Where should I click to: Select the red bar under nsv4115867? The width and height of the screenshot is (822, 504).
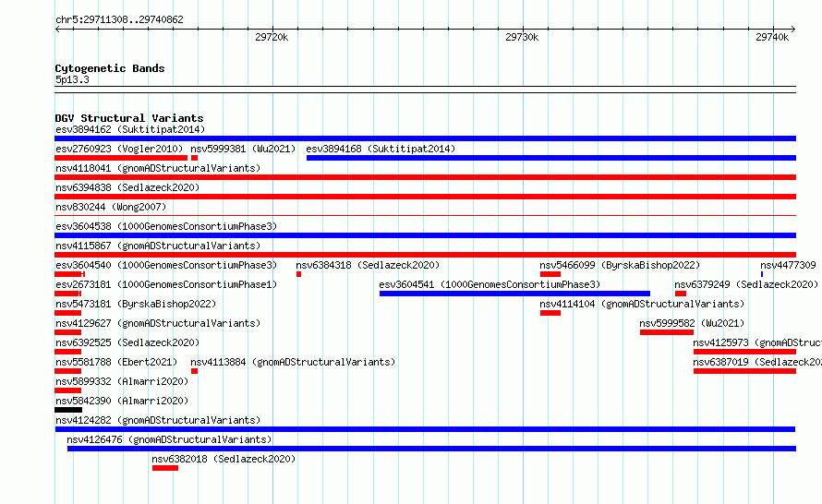[425, 255]
